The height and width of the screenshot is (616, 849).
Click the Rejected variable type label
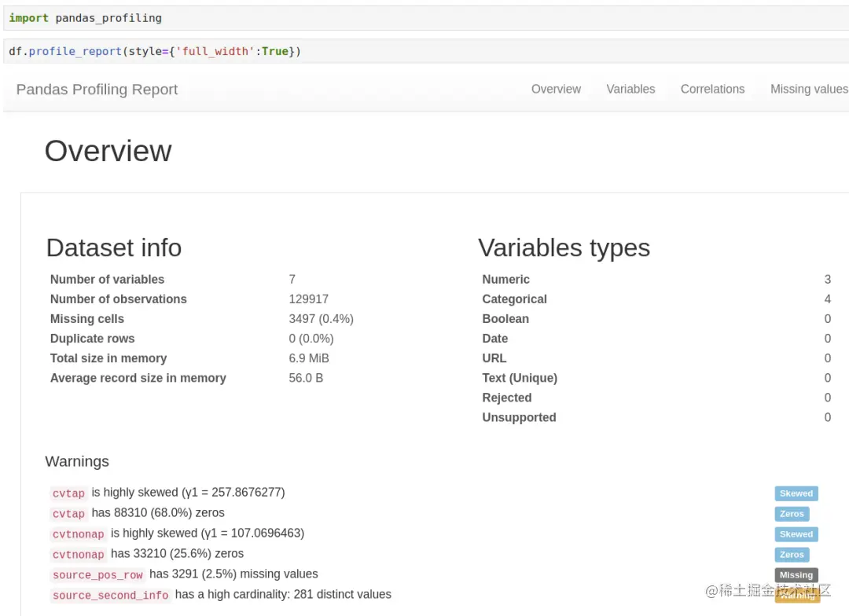[x=507, y=398]
